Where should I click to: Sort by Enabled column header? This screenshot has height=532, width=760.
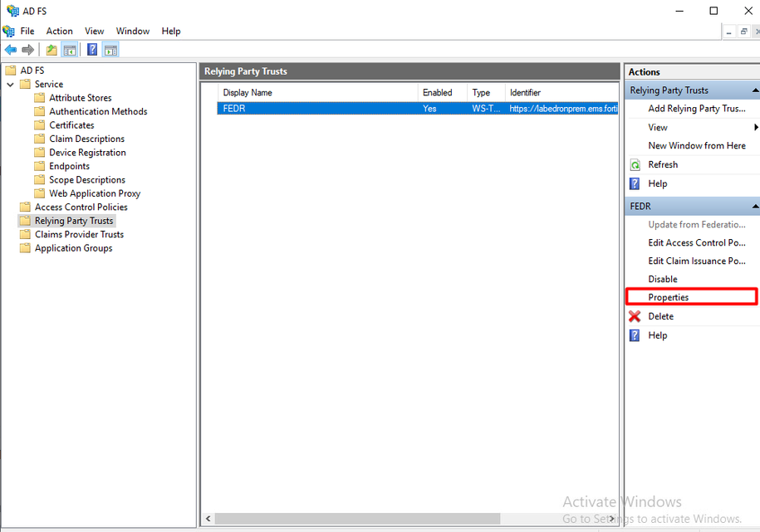[443, 93]
